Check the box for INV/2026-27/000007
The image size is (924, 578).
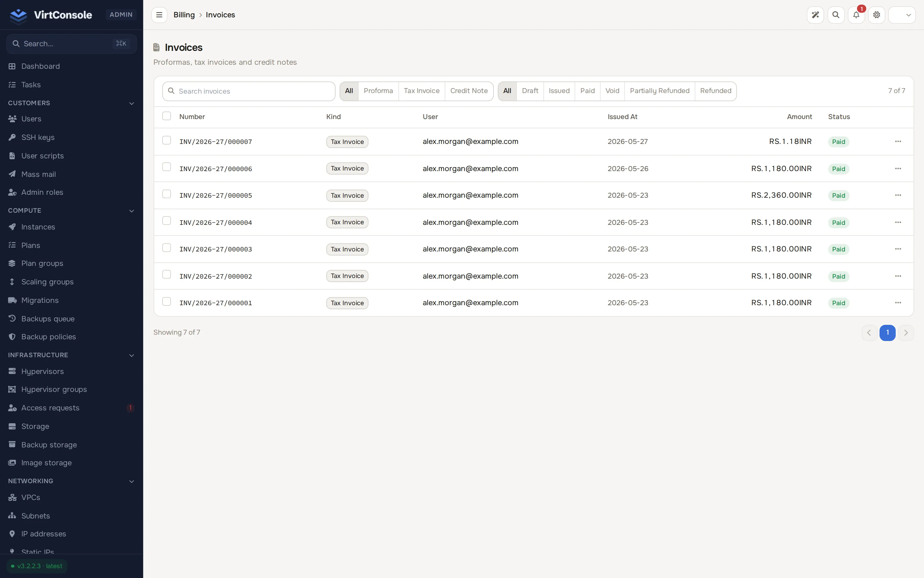[167, 140]
